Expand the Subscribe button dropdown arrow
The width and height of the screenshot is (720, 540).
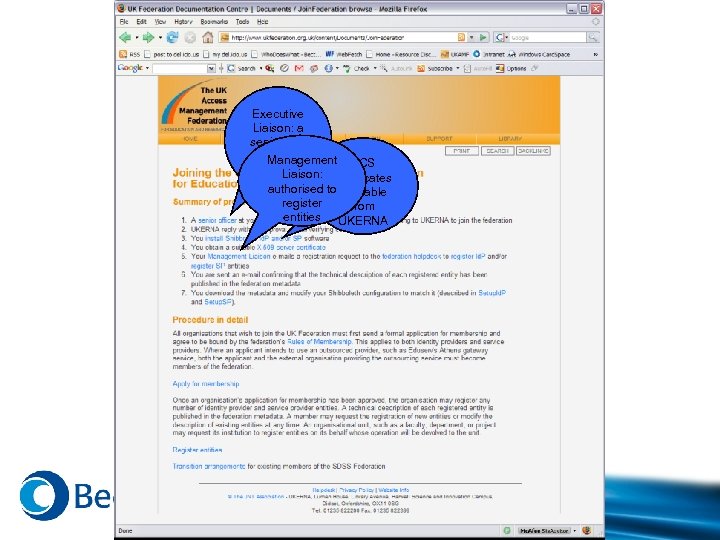(x=458, y=68)
